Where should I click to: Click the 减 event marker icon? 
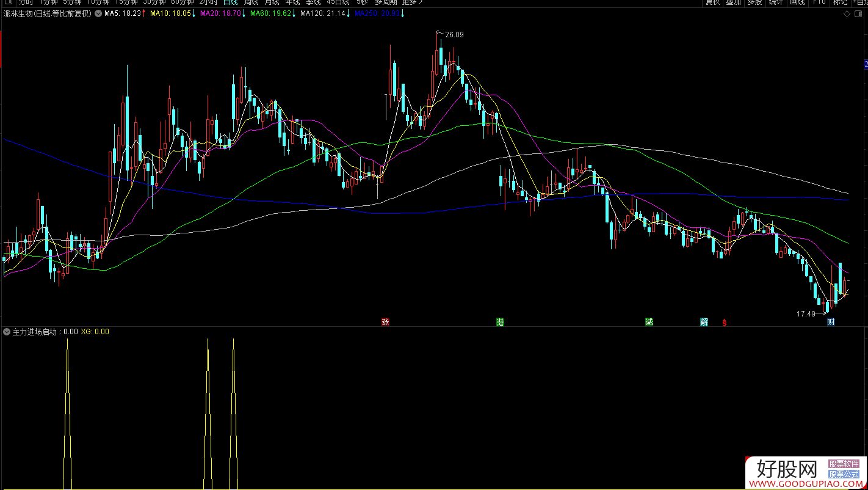(x=649, y=322)
